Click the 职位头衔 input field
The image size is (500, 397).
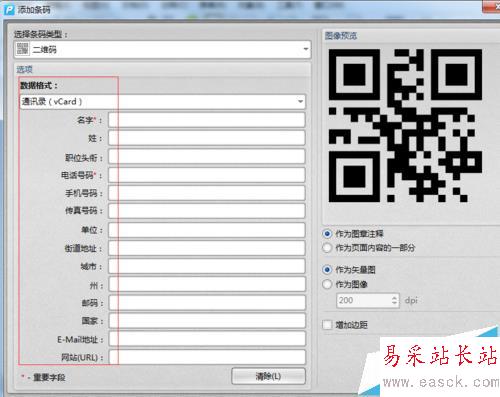[x=207, y=157]
